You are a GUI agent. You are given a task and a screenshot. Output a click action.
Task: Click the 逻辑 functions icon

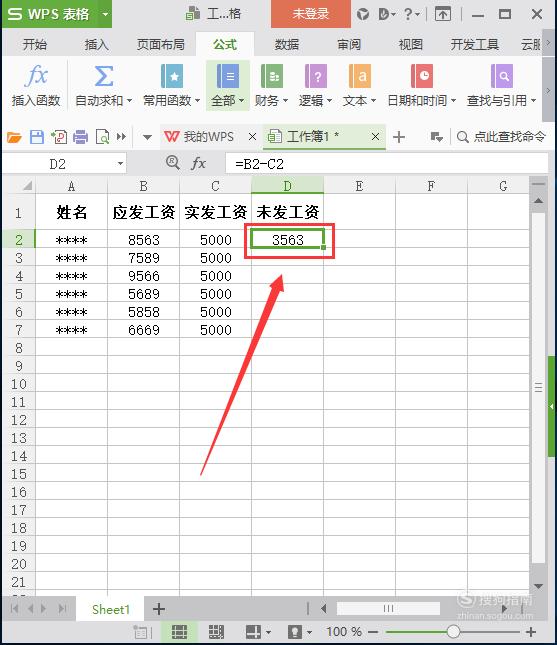pos(316,76)
